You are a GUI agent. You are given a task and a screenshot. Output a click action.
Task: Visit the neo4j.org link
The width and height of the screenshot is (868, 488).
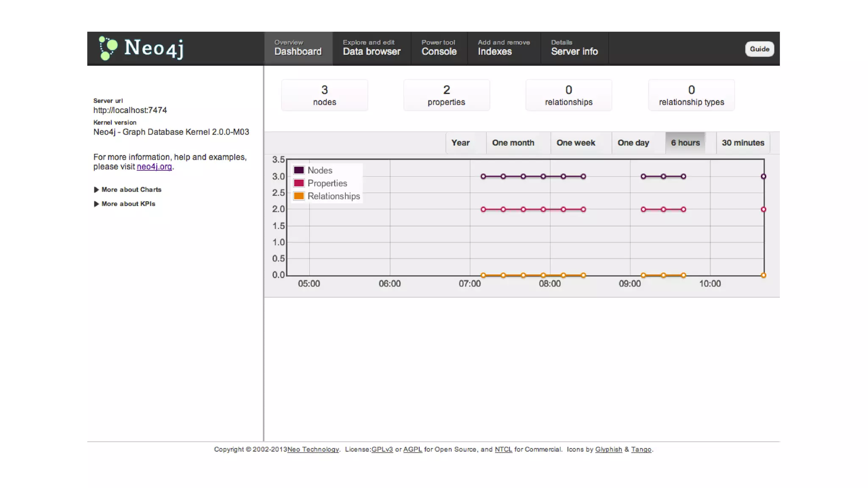point(154,167)
